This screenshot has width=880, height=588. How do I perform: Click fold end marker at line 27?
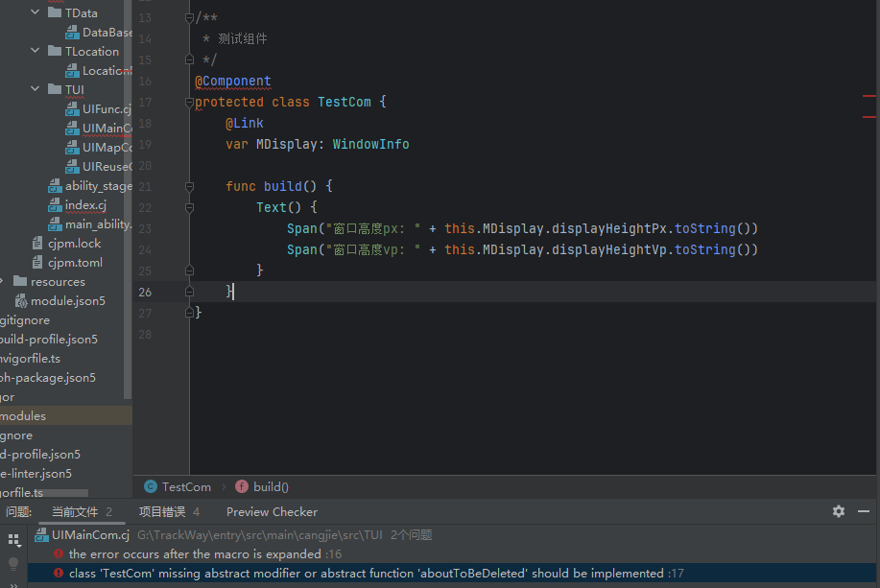pyautogui.click(x=189, y=313)
